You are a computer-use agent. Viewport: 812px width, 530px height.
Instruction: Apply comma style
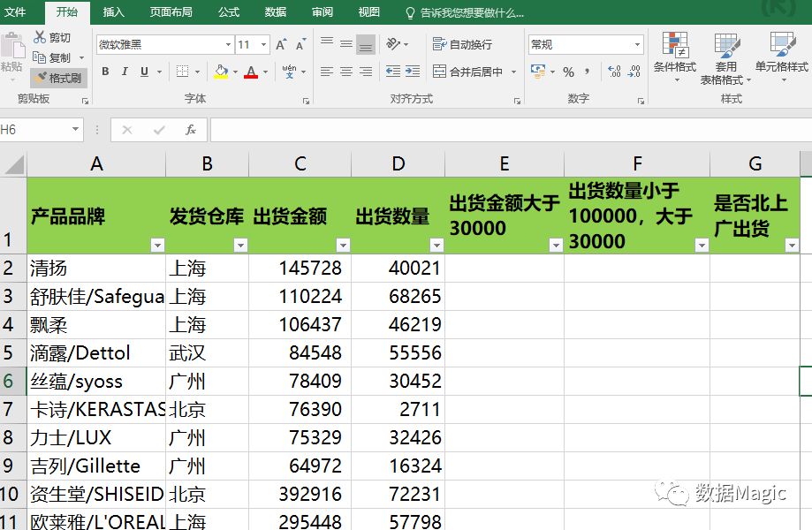[588, 72]
